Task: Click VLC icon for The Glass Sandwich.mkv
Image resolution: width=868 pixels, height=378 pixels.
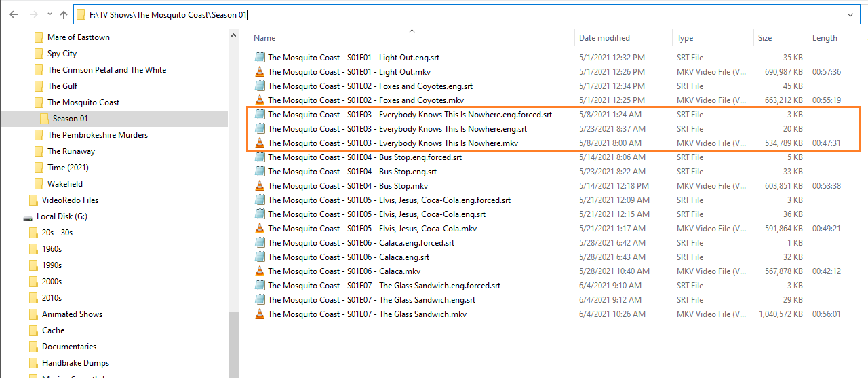Action: click(259, 314)
